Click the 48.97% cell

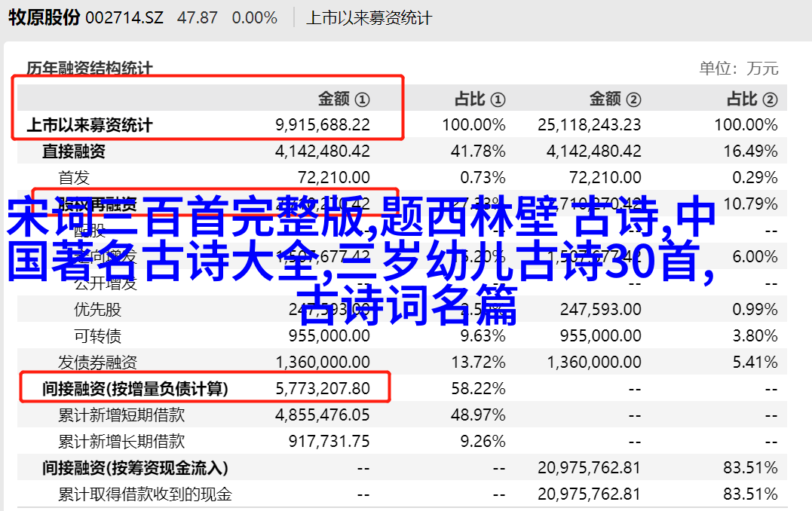coord(478,415)
